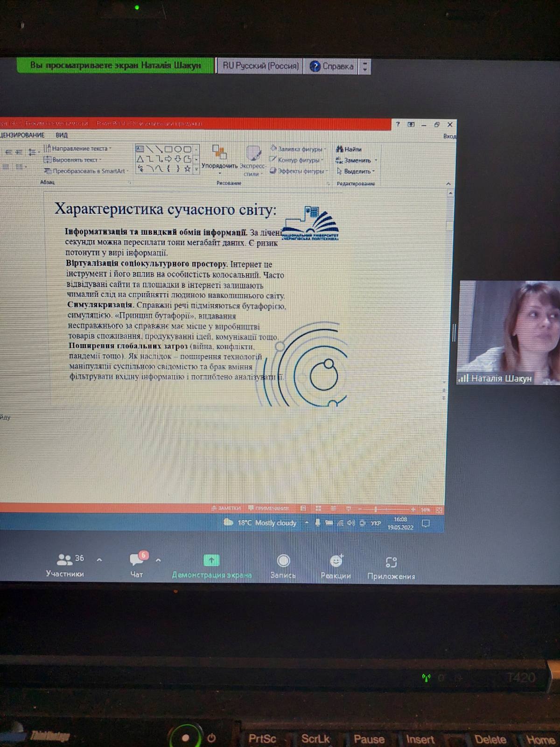Click the green screen-viewing banner of Наталія Шакун
This screenshot has height=747, width=560.
point(115,65)
